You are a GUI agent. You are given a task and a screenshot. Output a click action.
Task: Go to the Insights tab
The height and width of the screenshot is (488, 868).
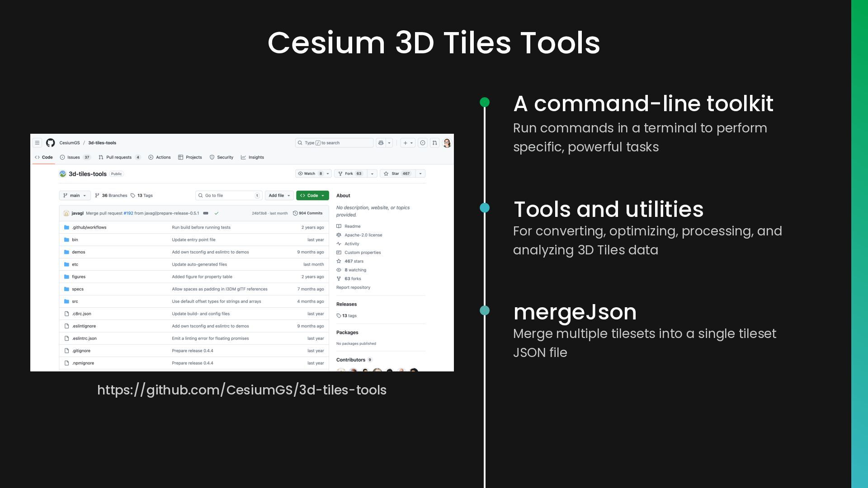[256, 157]
